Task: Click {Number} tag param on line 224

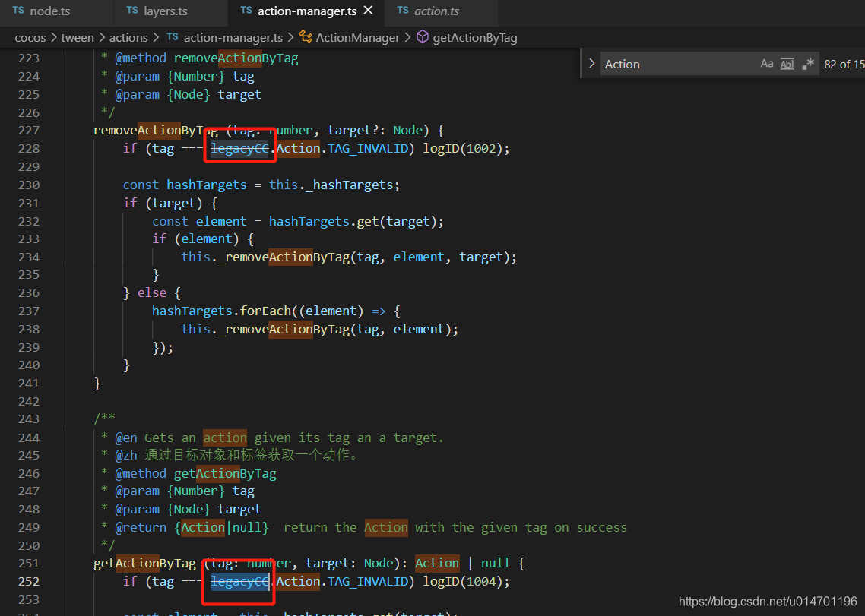Action: click(x=211, y=77)
